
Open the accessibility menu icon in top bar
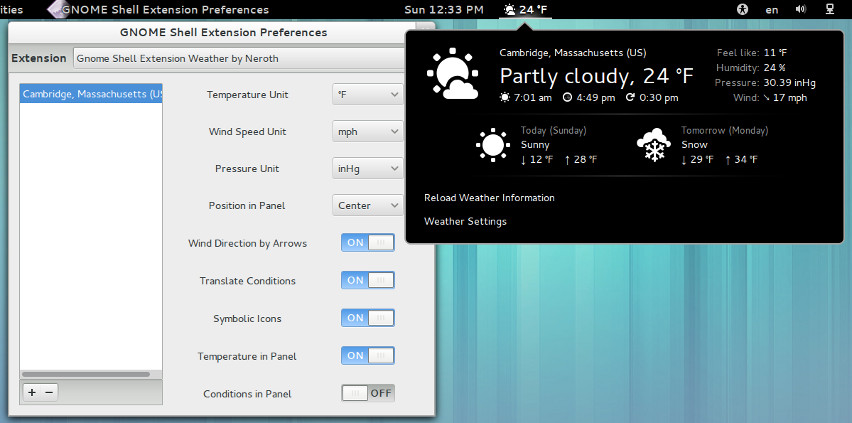[742, 9]
